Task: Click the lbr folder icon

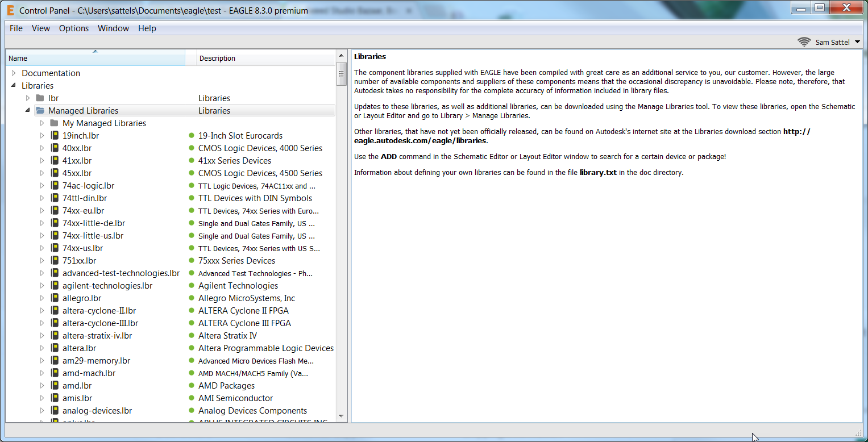Action: [x=40, y=98]
